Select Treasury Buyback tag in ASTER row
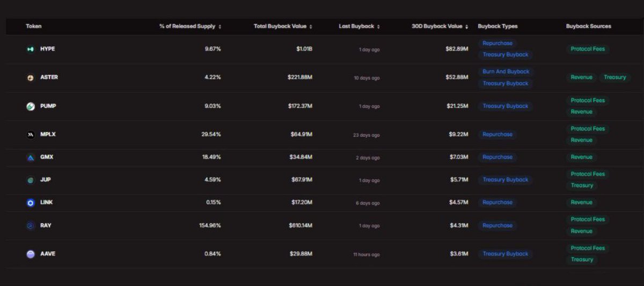Screen dimensions: 644x286 506,83
